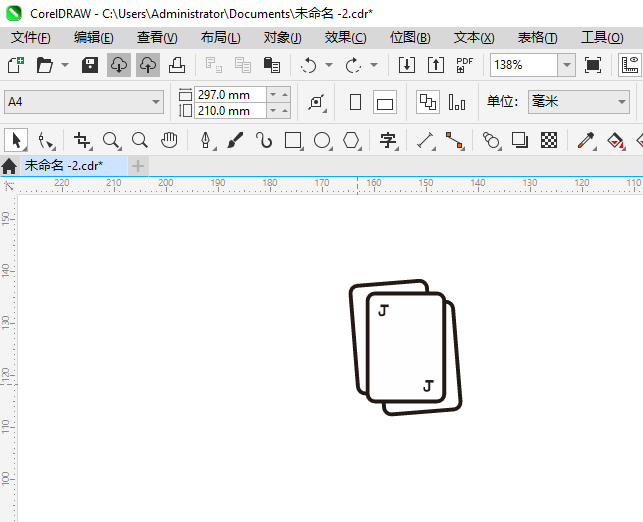This screenshot has height=522, width=643.
Task: Select the Crop tool
Action: click(x=82, y=140)
